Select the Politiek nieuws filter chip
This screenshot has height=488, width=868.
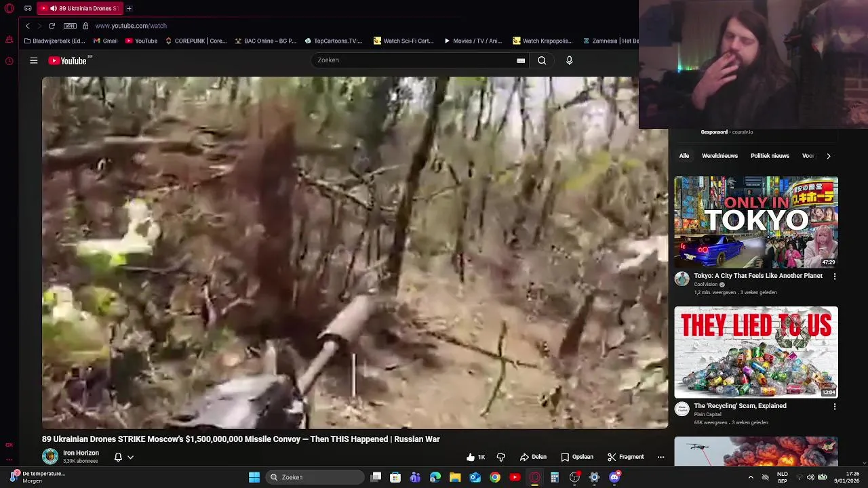pos(770,156)
